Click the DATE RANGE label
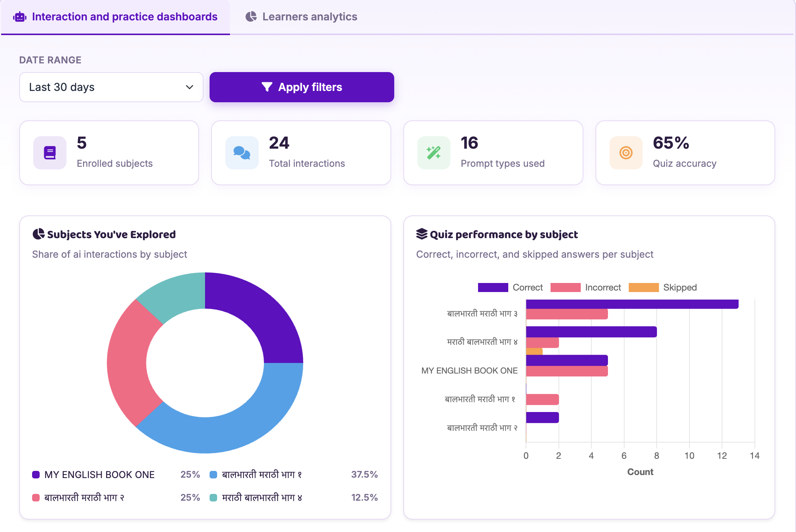Viewport: 796px width, 532px height. (50, 60)
